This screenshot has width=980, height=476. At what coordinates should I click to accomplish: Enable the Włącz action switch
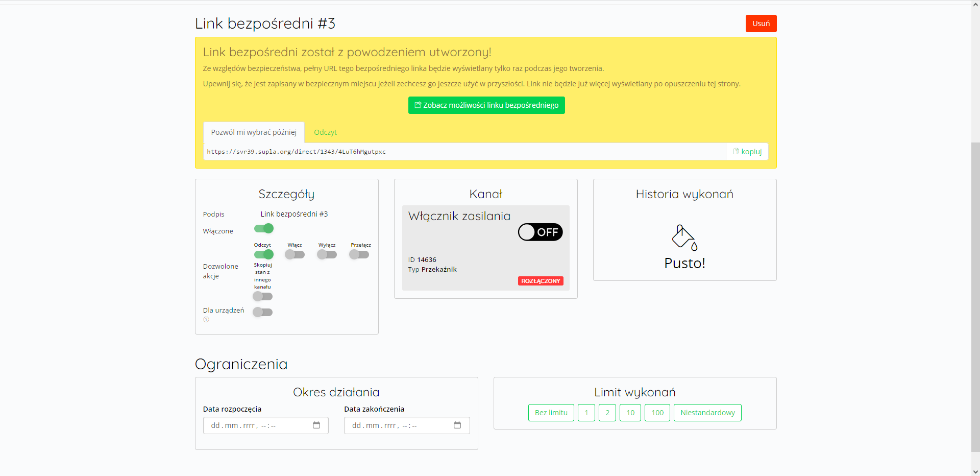(x=295, y=254)
